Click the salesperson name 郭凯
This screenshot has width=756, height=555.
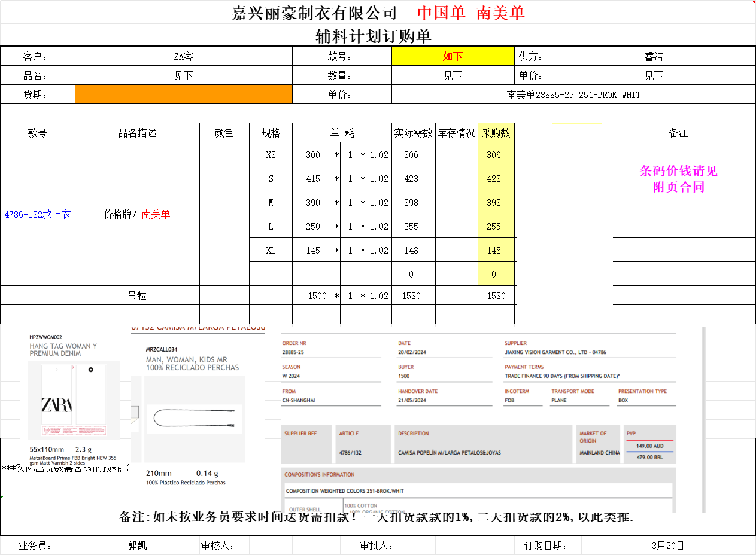pos(137,545)
